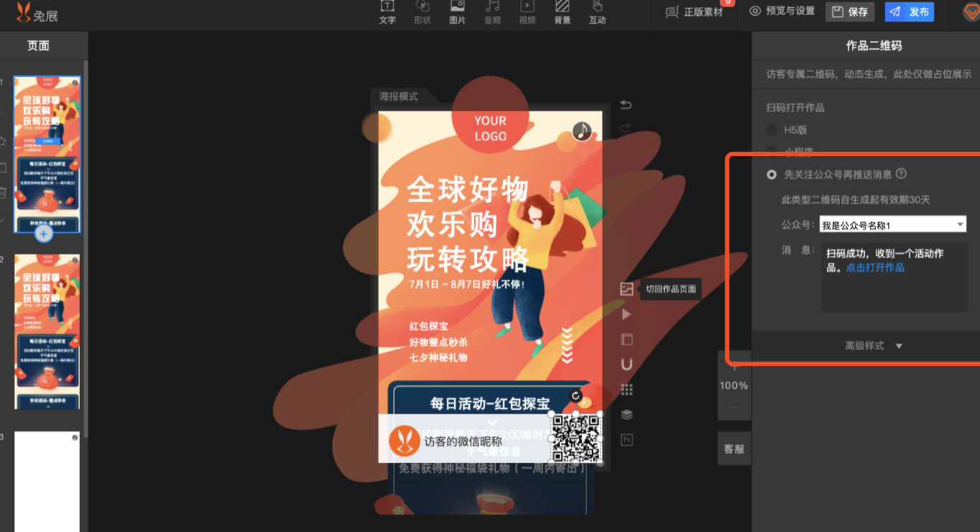Click the 全球好物 headline text
The image size is (980, 532).
[468, 191]
